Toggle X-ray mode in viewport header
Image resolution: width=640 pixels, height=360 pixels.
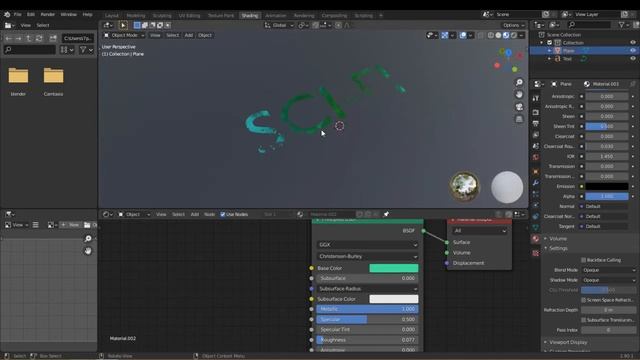click(x=480, y=36)
